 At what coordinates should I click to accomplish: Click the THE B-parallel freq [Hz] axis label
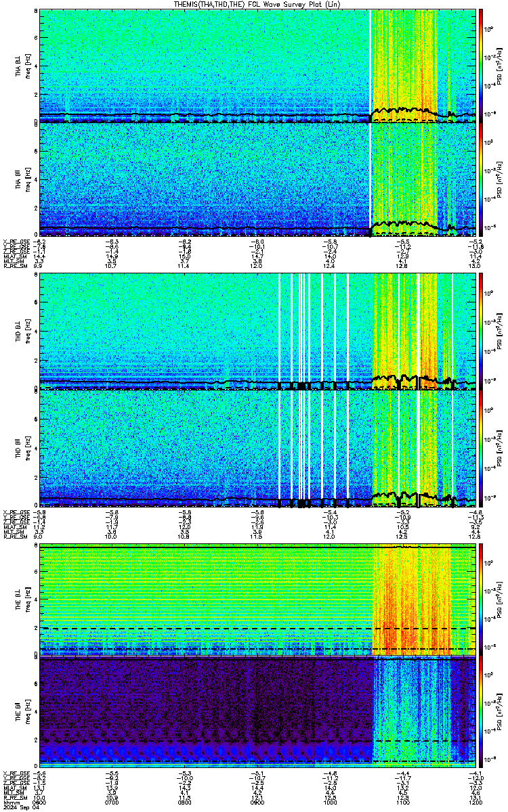(x=28, y=712)
